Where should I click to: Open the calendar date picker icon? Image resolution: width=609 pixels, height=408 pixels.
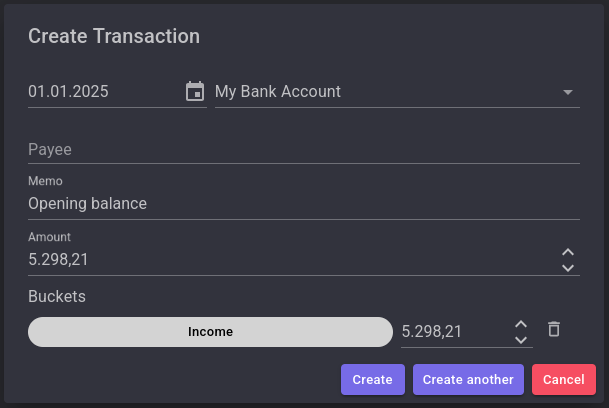tap(195, 91)
